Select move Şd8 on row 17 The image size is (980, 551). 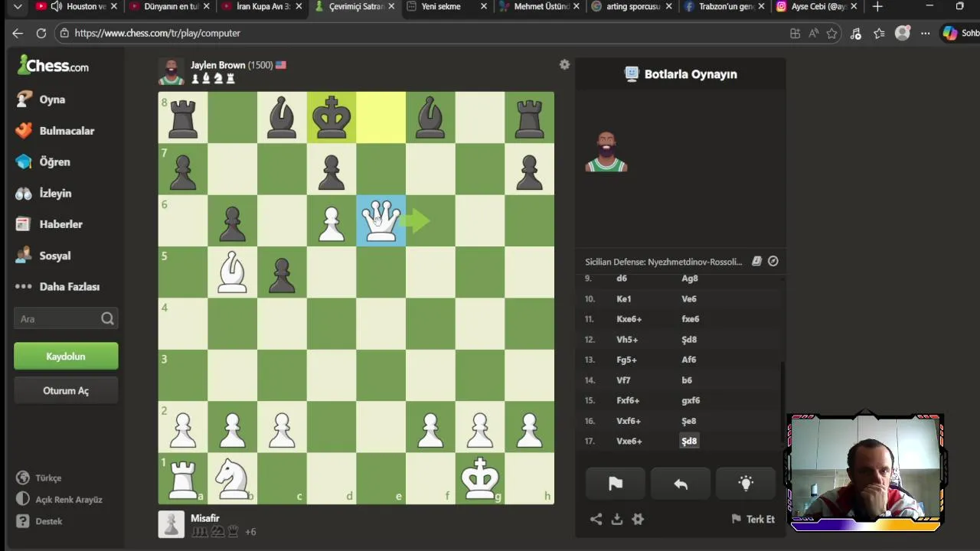(689, 441)
